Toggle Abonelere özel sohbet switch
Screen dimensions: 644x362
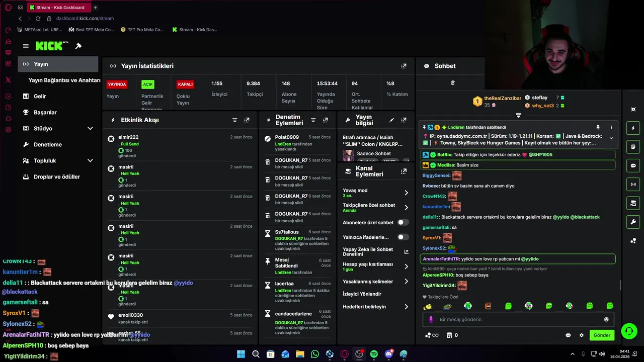click(403, 222)
